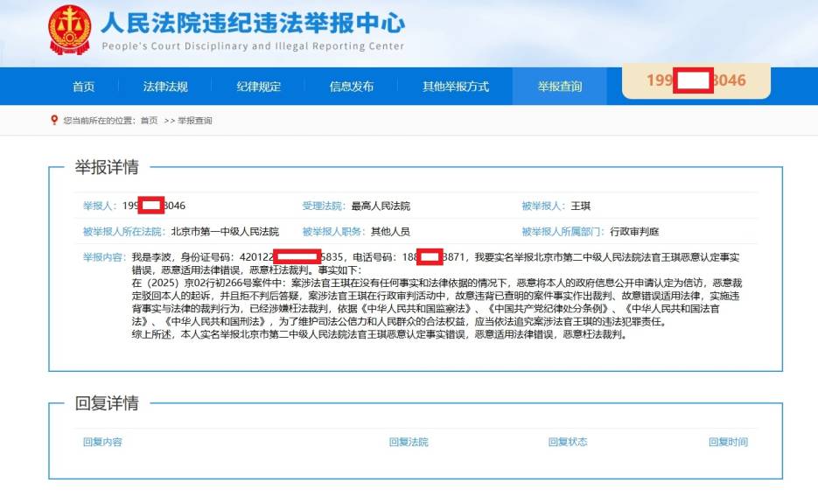Click the 回复状态 column header
This screenshot has height=504, width=818.
pos(569,443)
